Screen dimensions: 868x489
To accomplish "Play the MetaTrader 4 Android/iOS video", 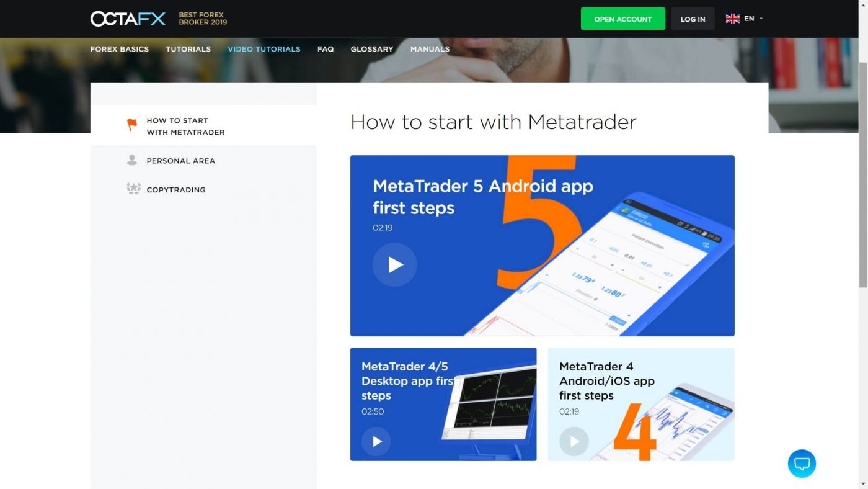I will click(x=574, y=442).
